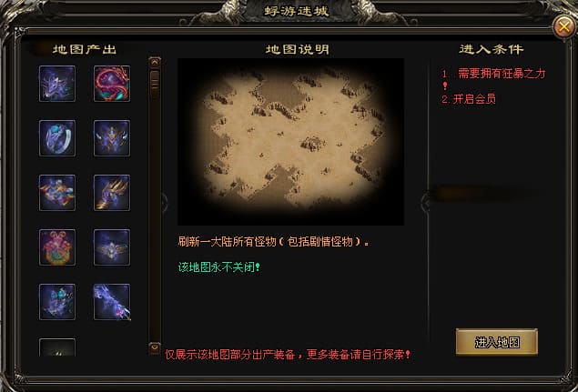This screenshot has height=392, width=578.
Task: Select the blue gem ring loot icon
Action: (57, 138)
